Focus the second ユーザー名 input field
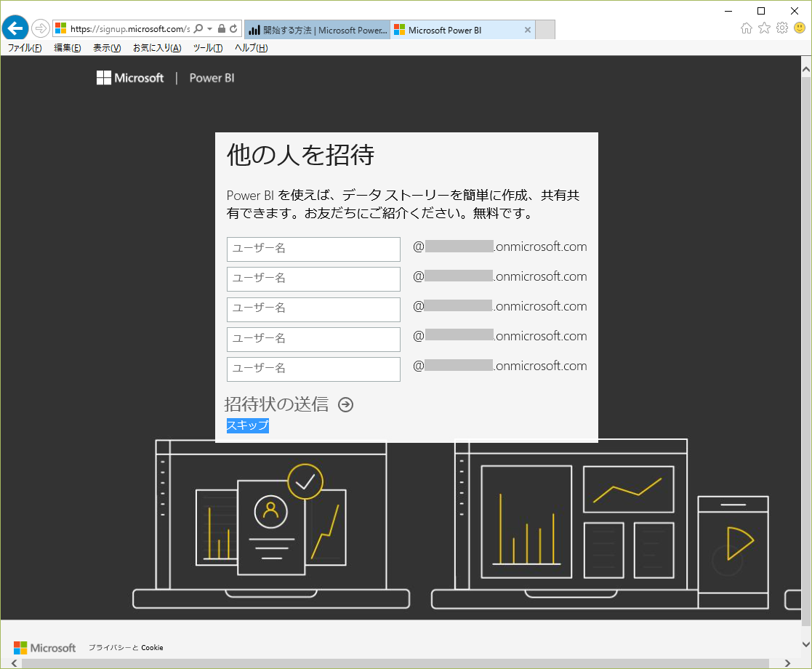Viewport: 812px width, 669px height. coord(313,279)
